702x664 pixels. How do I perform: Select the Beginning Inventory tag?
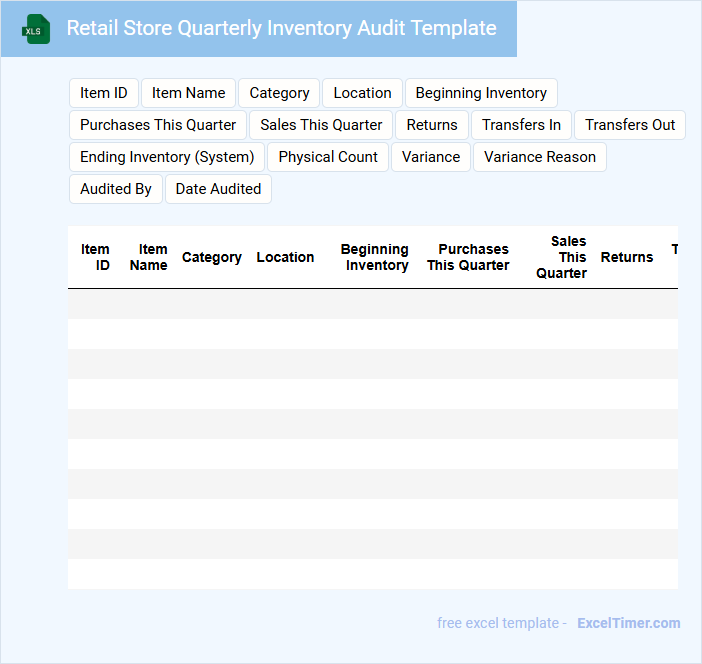point(481,93)
